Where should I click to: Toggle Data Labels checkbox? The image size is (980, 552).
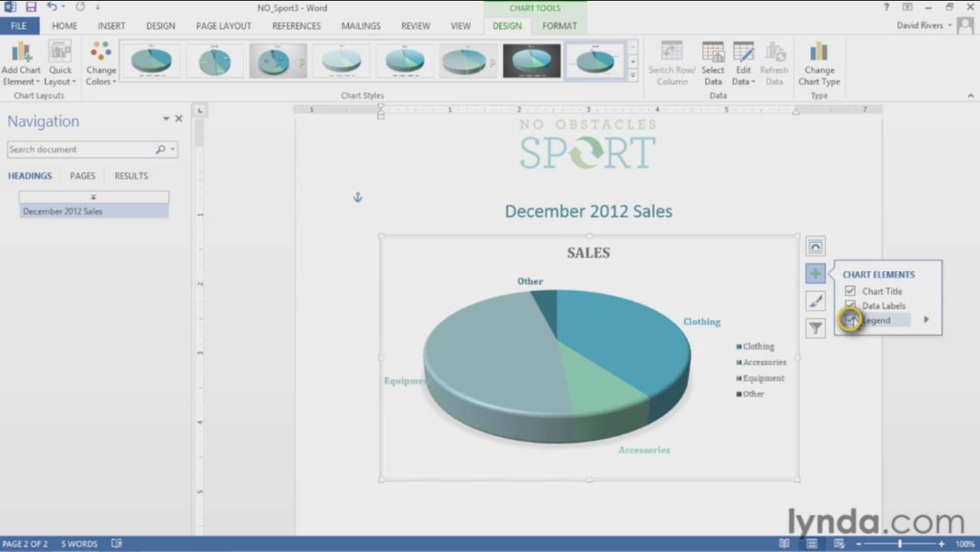(x=850, y=305)
